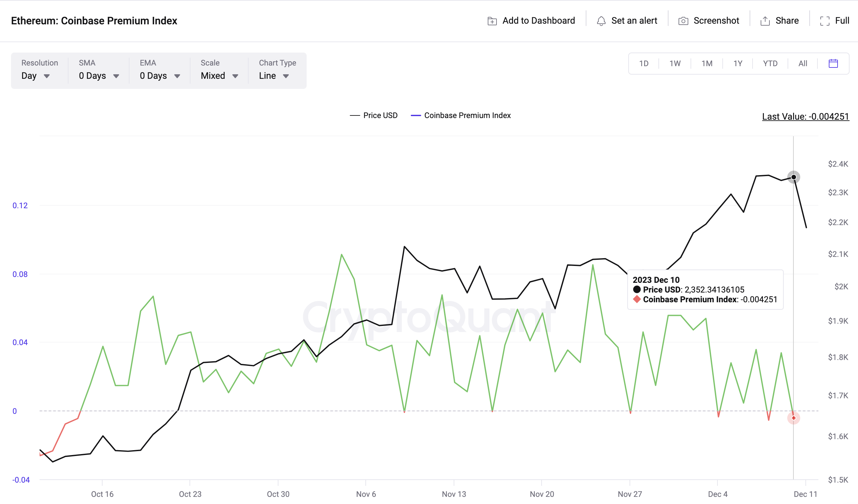Select the Share label

[x=787, y=21]
